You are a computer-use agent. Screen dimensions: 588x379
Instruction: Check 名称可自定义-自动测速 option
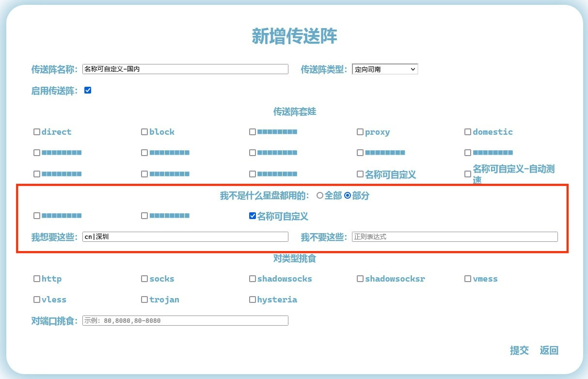[468, 174]
